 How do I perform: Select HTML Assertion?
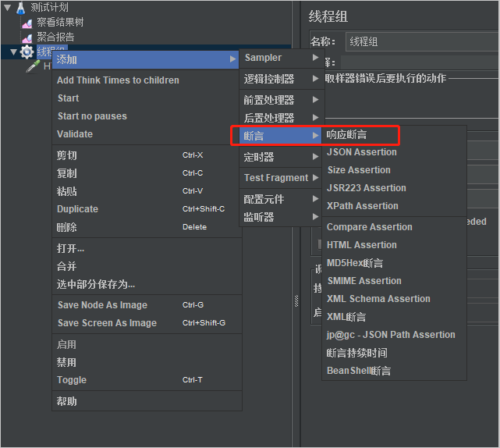tap(394, 245)
